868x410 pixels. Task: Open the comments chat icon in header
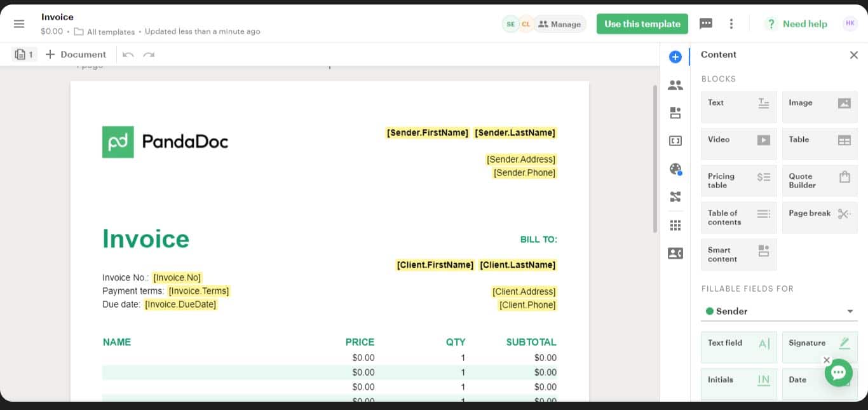(x=705, y=24)
